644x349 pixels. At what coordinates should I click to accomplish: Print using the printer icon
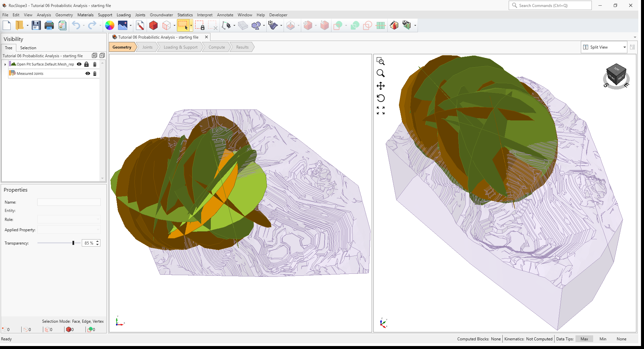tap(49, 25)
